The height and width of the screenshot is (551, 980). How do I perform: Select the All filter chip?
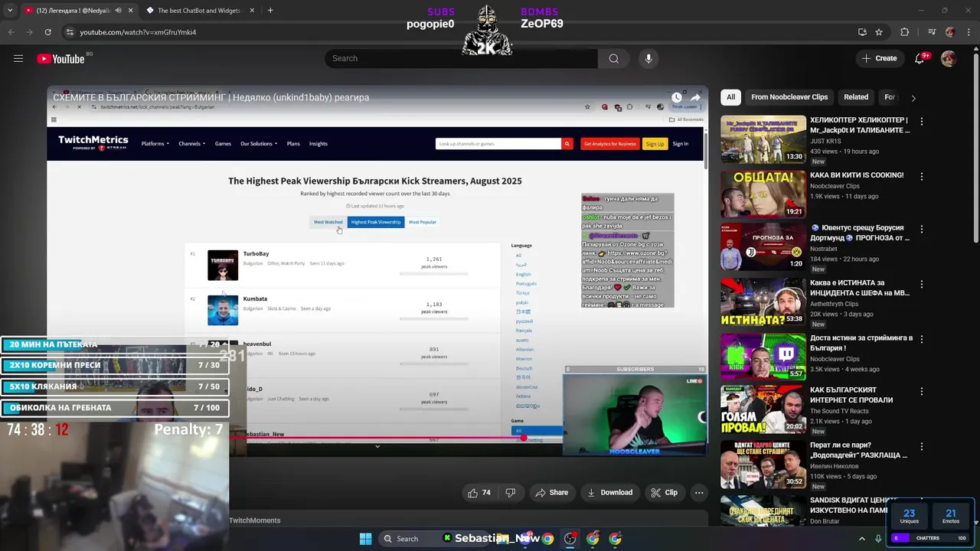pos(730,97)
